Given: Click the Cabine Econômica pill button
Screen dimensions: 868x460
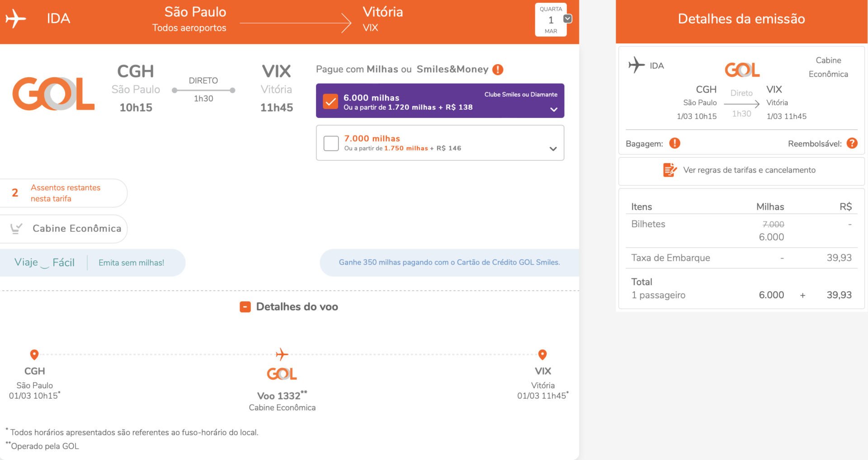Looking at the screenshot, I should 64,229.
